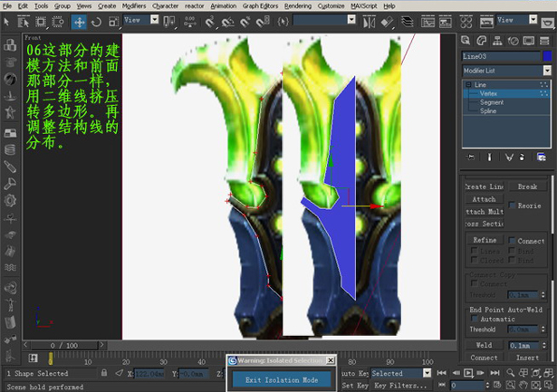Switch to Utilities command panel tab
The image size is (557, 392).
pyautogui.click(x=544, y=41)
